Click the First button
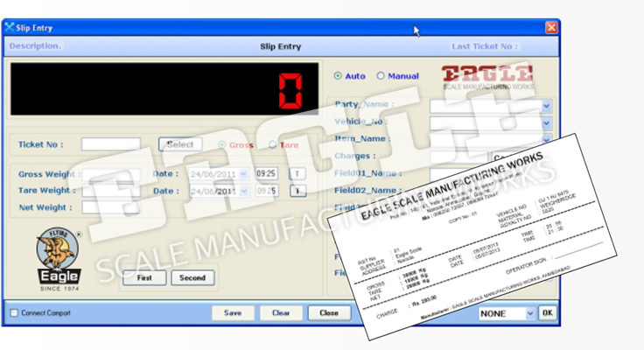This screenshot has width=644, height=350. [x=144, y=277]
